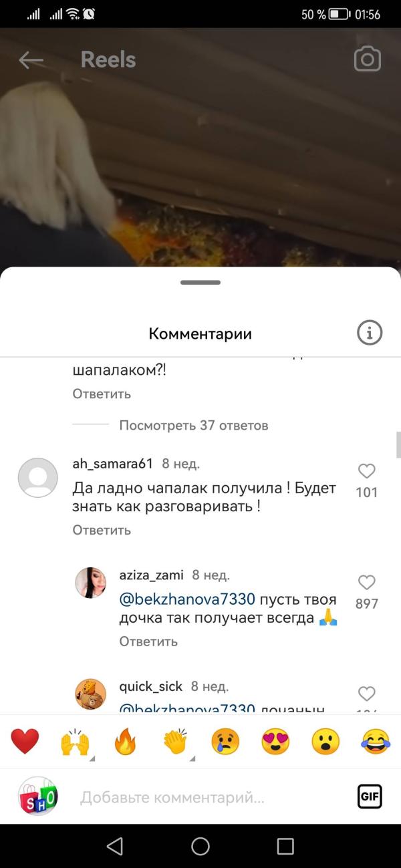Expand 'Посмотреть 37 ответов' replies
This screenshot has width=401, height=868.
194,425
